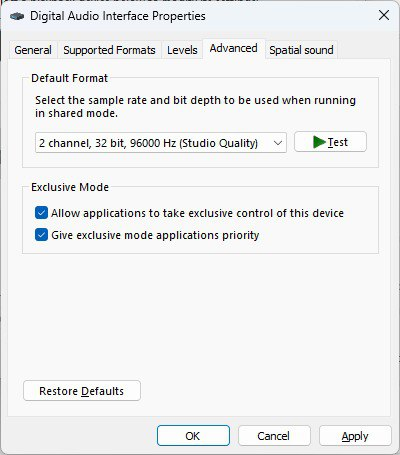Image resolution: width=400 pixels, height=455 pixels.
Task: Confirm settings with the OK button
Action: click(x=193, y=436)
